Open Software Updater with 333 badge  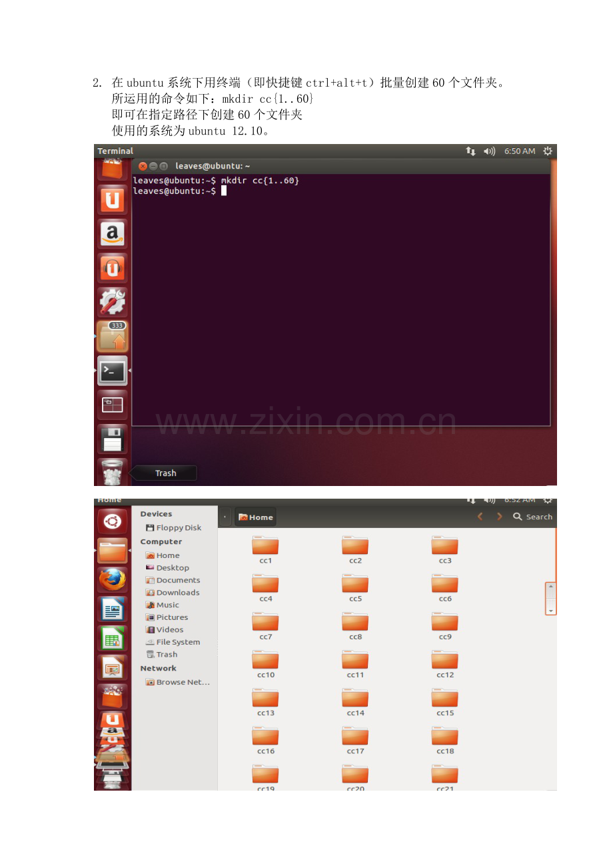pos(112,336)
